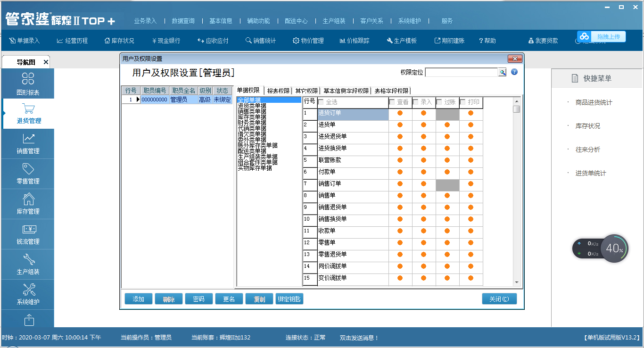Click the 密码 button
The image size is (644, 348).
click(x=198, y=299)
